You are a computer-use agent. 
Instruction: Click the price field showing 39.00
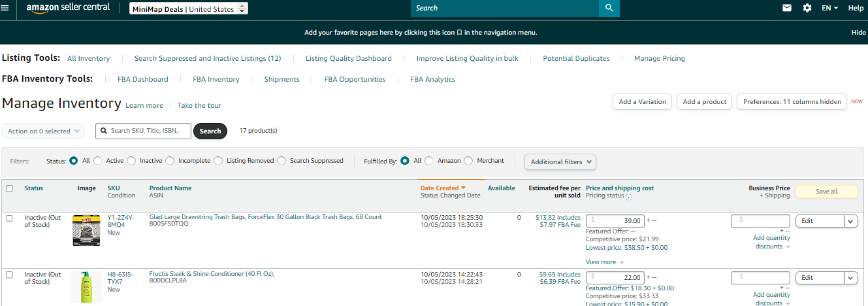615,220
